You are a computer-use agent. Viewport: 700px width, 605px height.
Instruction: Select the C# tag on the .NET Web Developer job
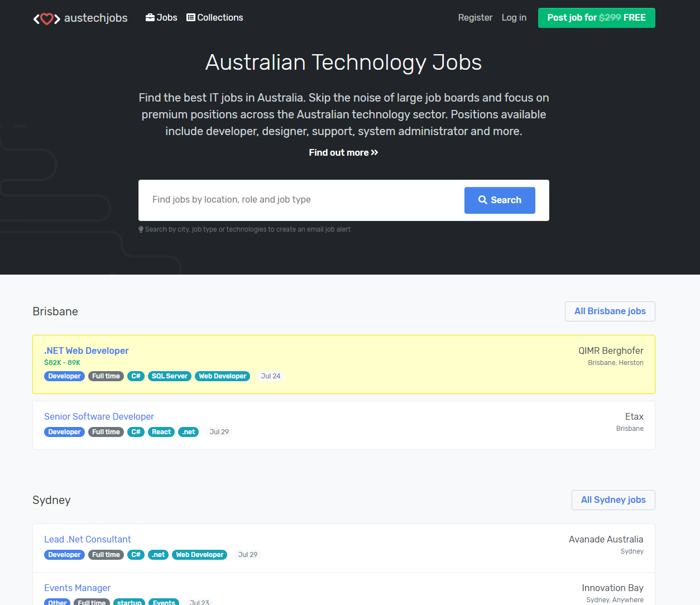pyautogui.click(x=136, y=376)
